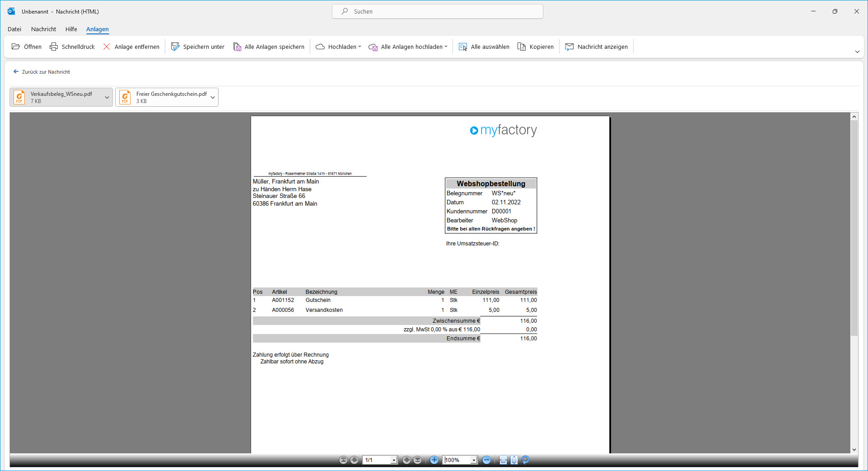Go to next page in PDF viewer
Image resolution: width=868 pixels, height=471 pixels.
406,460
